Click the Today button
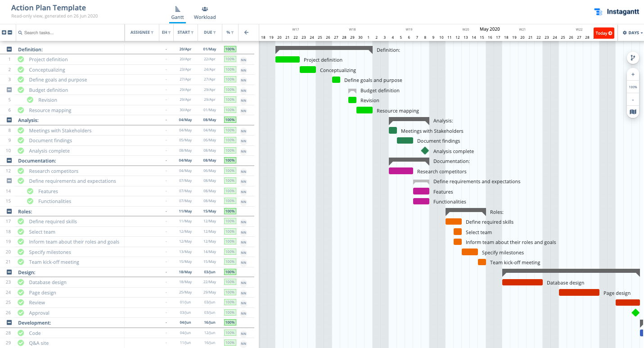This screenshot has width=644, height=348. pyautogui.click(x=603, y=33)
